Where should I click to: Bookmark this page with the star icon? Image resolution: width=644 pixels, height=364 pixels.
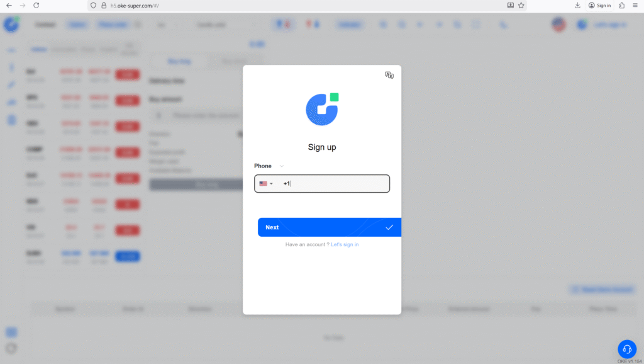point(521,5)
